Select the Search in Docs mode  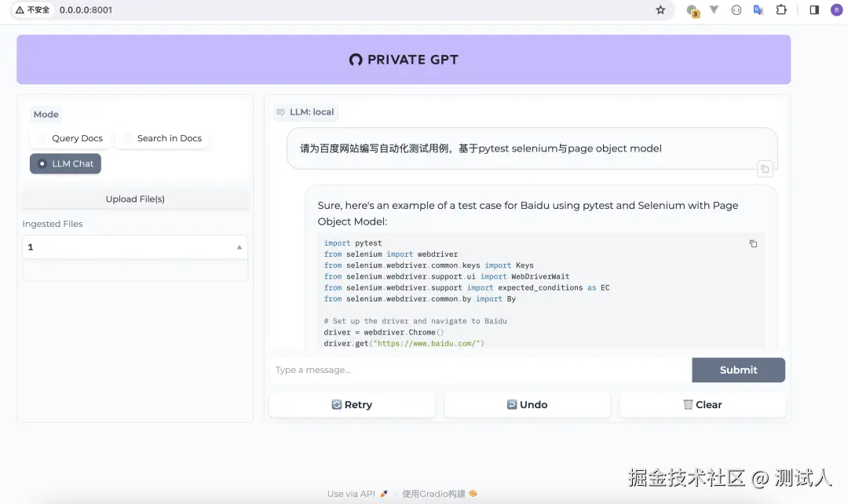coord(163,138)
